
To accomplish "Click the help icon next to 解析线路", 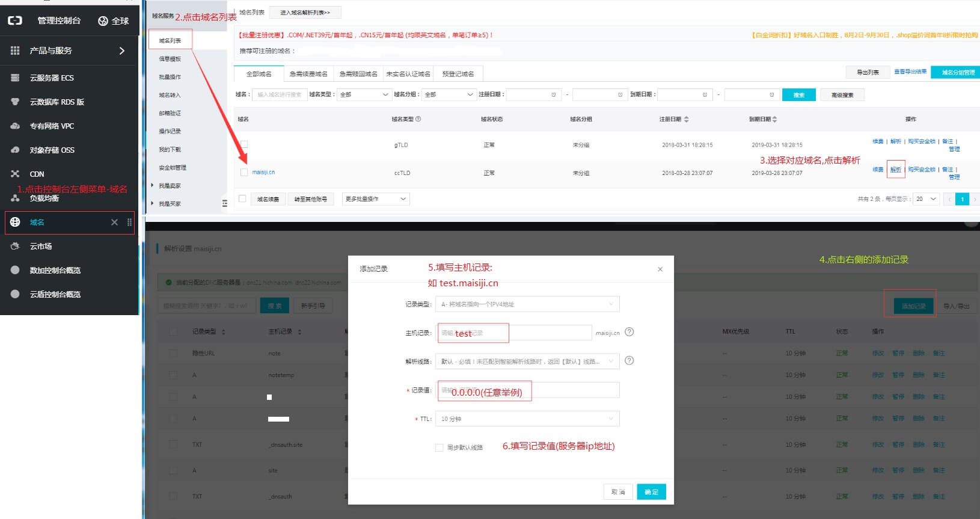I will pyautogui.click(x=629, y=361).
